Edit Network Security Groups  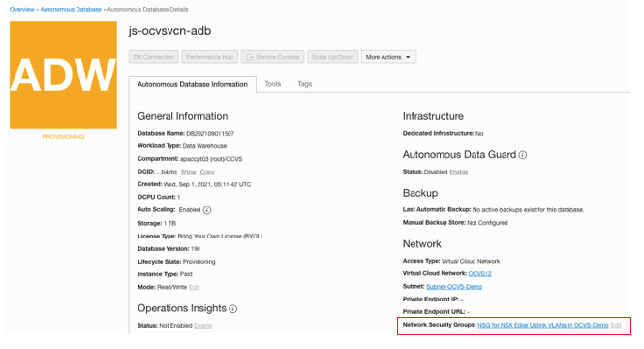[x=616, y=325]
